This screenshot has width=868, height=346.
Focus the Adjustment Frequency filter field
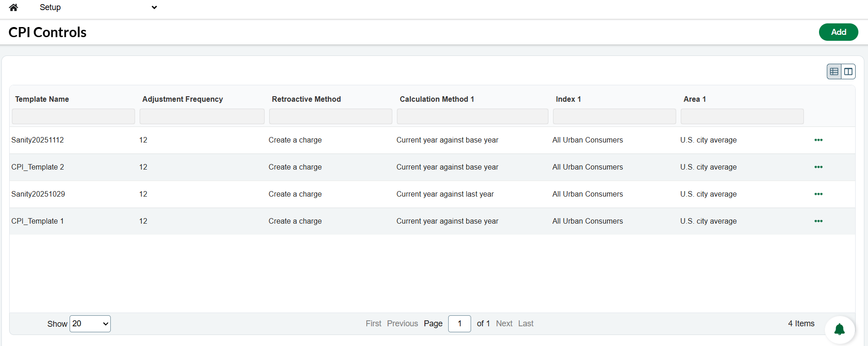point(202,116)
